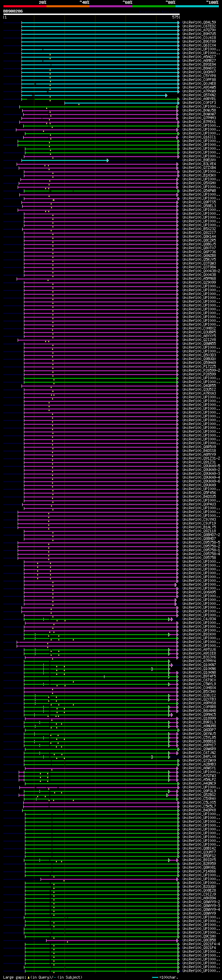Image resolution: width=222 pixels, height=980 pixels.
Task: Click the white query length bar under BB908286
Action: [x=92, y=14]
